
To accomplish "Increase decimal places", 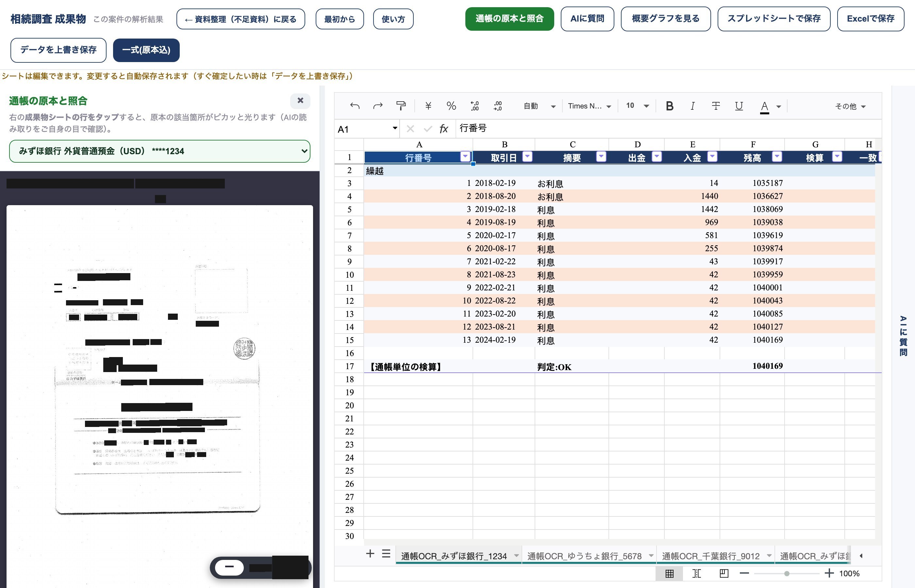I will (x=498, y=106).
